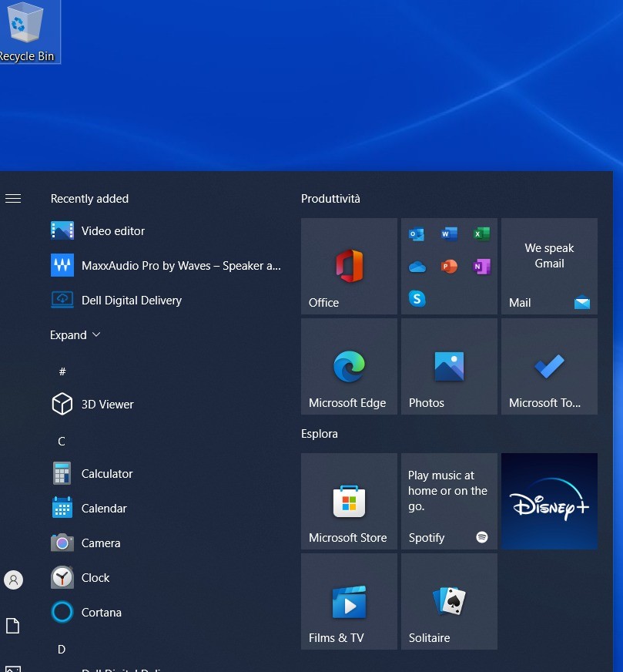Launch the Microsoft Edge tile

click(349, 366)
